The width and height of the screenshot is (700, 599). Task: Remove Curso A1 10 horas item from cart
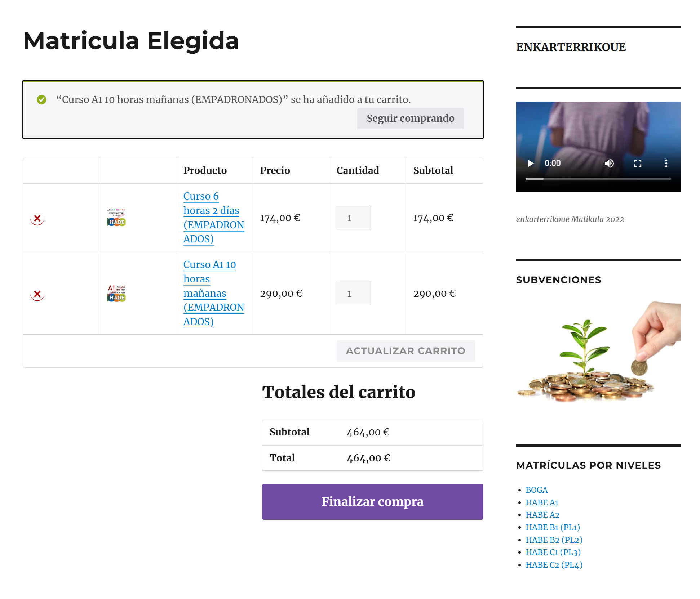tap(37, 294)
